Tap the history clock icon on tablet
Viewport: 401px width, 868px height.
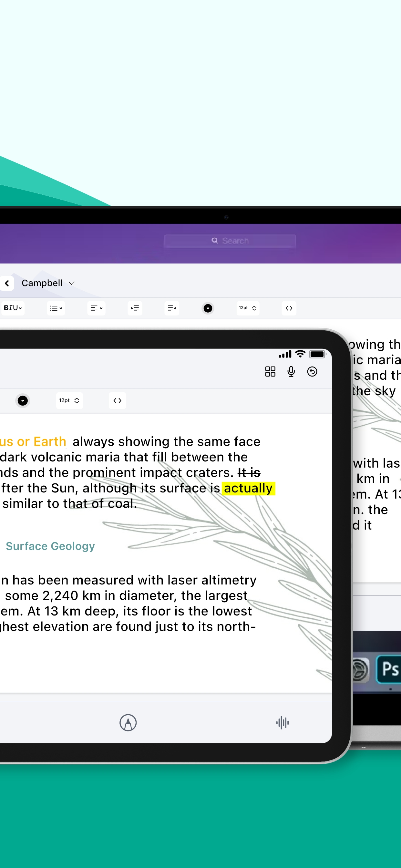(312, 372)
